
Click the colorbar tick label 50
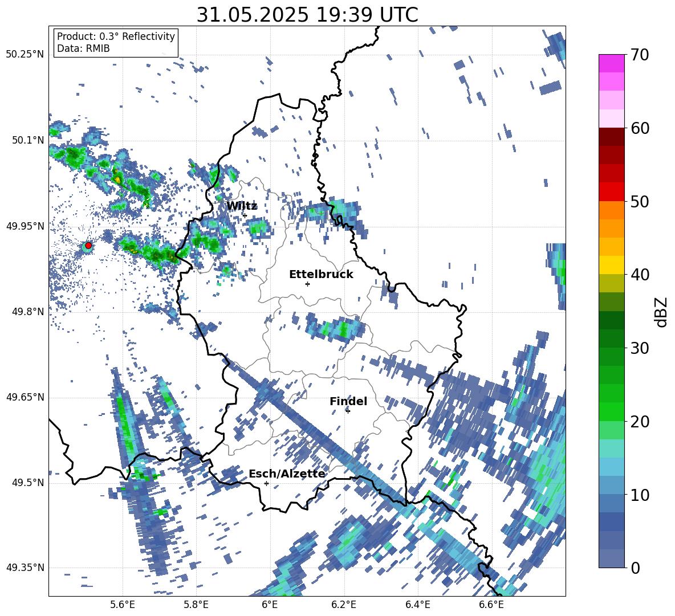(640, 201)
